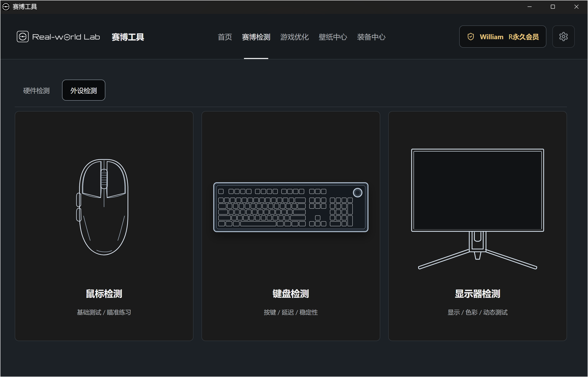Click the keyboard illustration
Screen dimensions: 588x377
point(291,207)
